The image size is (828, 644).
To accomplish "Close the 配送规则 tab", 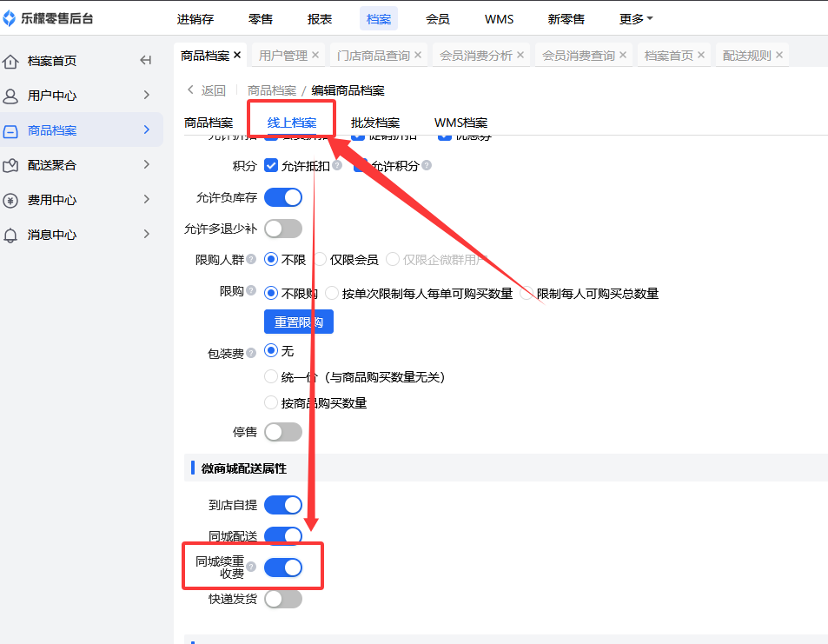I will (778, 55).
